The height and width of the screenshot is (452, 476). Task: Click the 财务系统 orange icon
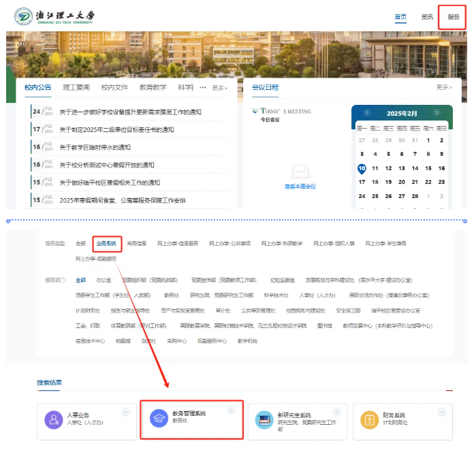[368, 419]
